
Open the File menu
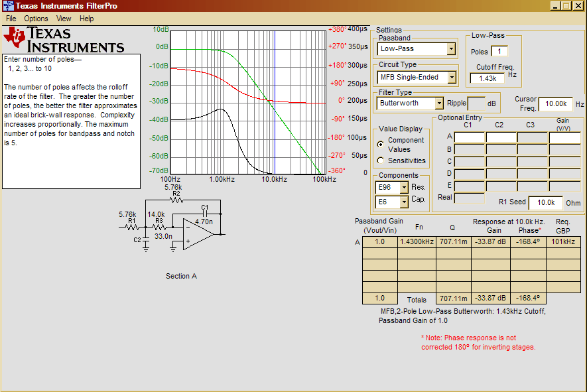coord(11,19)
